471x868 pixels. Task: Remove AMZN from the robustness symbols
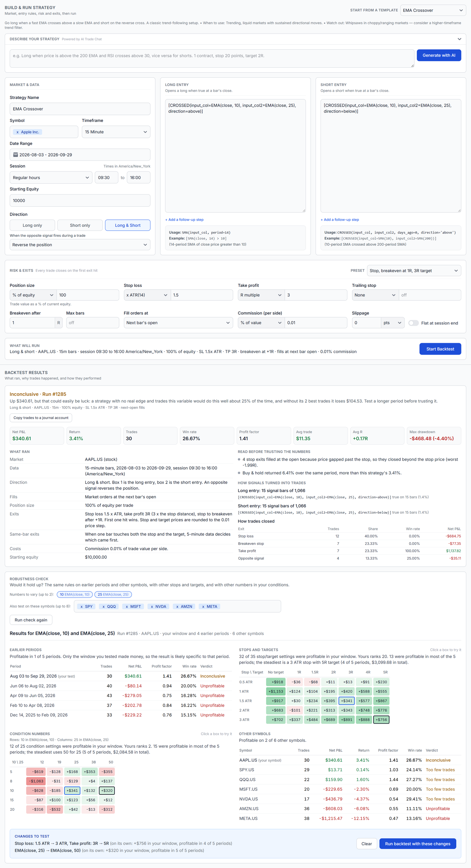(x=177, y=606)
